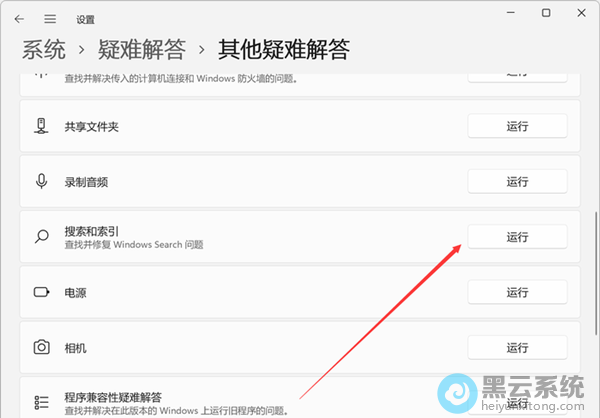Run the 共享文件夹 troubleshooter
Image resolution: width=600 pixels, height=418 pixels.
click(x=517, y=126)
